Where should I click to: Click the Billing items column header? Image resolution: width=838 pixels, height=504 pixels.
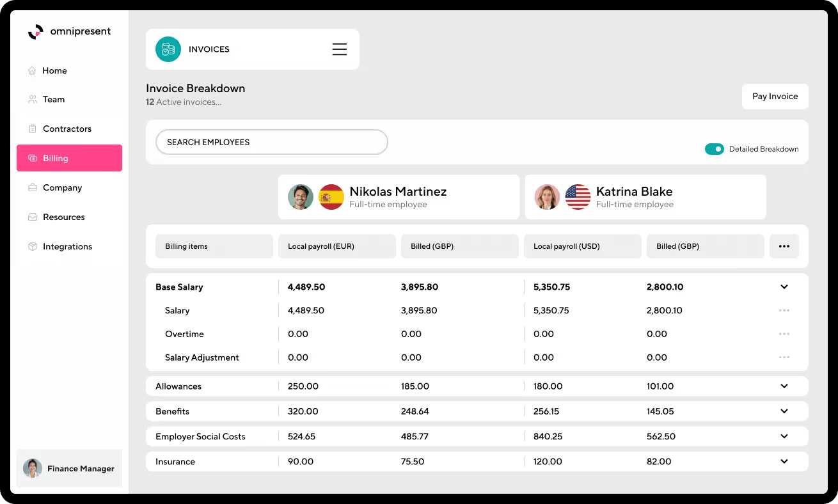(214, 246)
